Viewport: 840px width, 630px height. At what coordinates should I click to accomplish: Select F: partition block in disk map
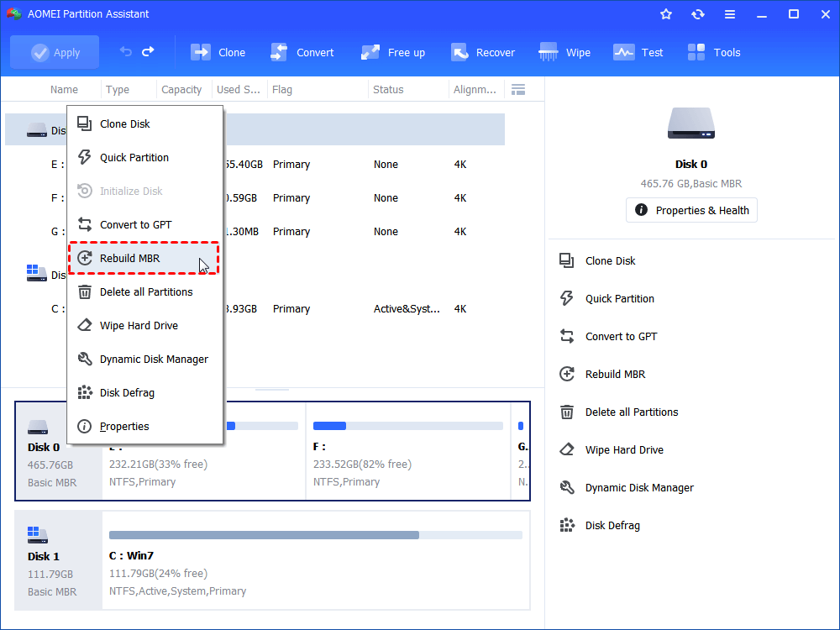click(408, 451)
